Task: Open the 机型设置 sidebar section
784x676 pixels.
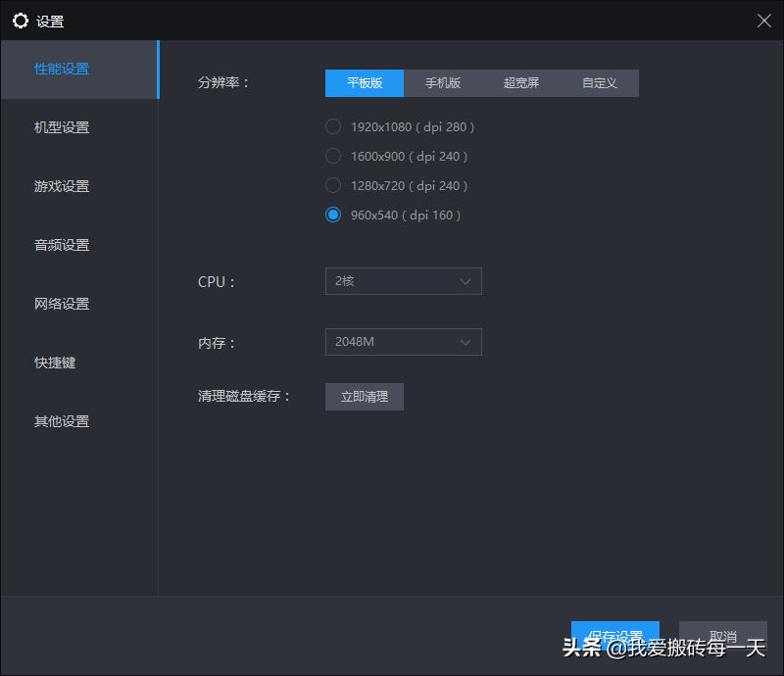Action: pos(63,127)
